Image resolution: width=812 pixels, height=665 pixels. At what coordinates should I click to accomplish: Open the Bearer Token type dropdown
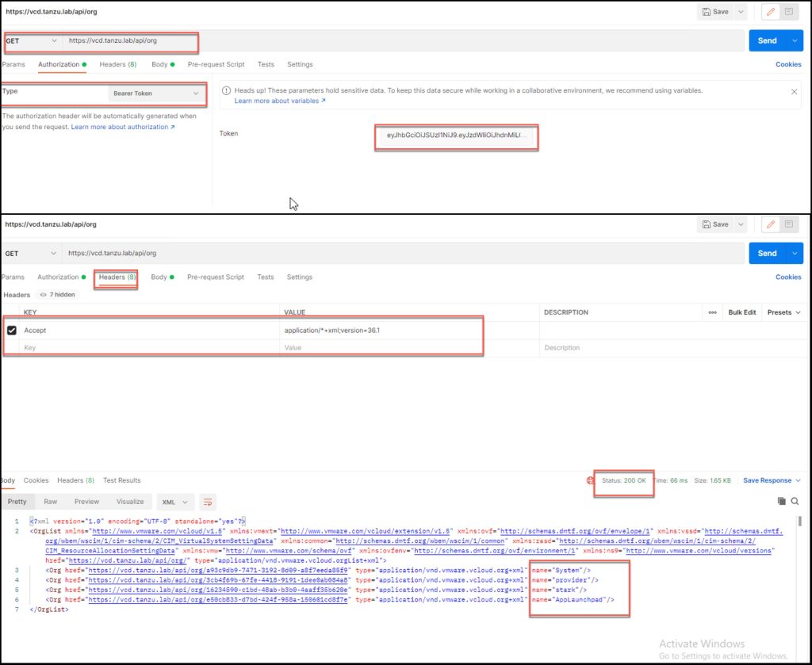tap(156, 94)
